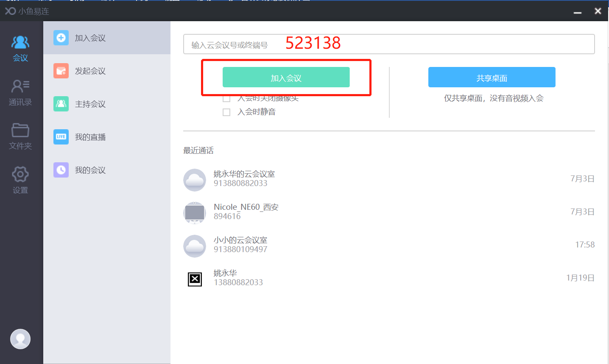609x364 pixels.
Task: Click the LIVE icon next to 我的直播
Action: pos(61,137)
